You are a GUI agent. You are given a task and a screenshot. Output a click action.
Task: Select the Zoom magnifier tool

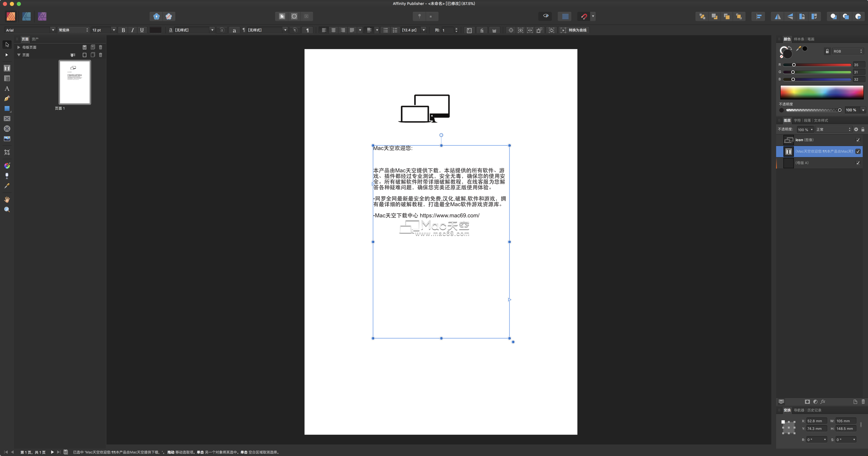(x=7, y=210)
